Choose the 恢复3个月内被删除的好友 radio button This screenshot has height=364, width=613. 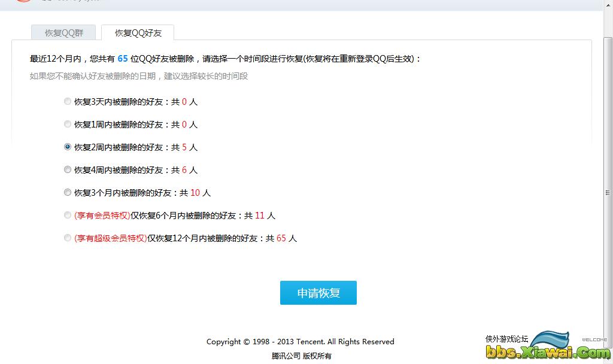coord(68,192)
